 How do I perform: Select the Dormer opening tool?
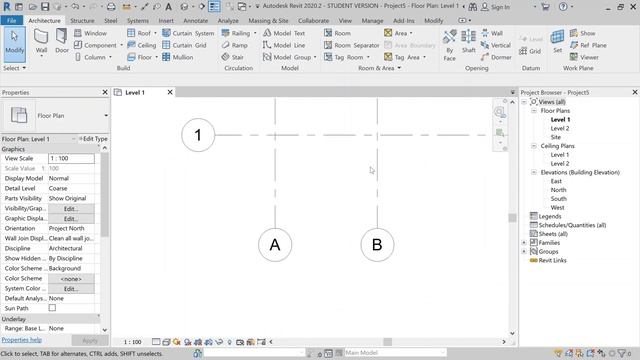[x=496, y=57]
